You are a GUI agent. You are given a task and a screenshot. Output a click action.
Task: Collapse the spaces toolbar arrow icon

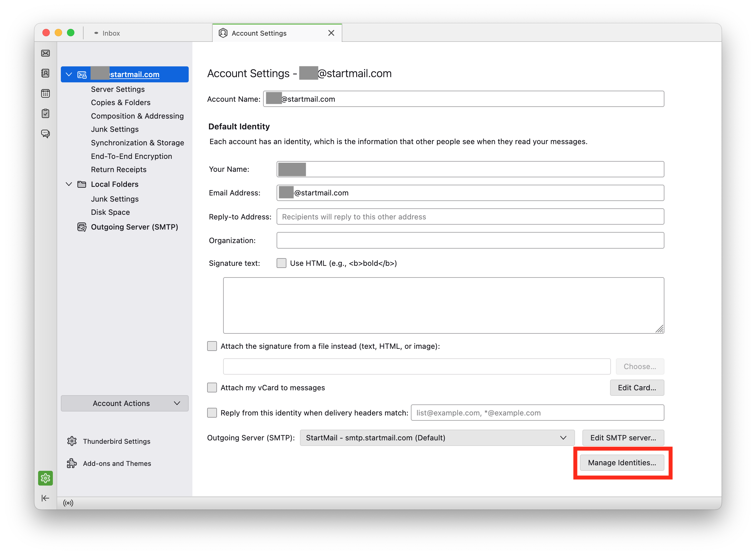pos(45,498)
